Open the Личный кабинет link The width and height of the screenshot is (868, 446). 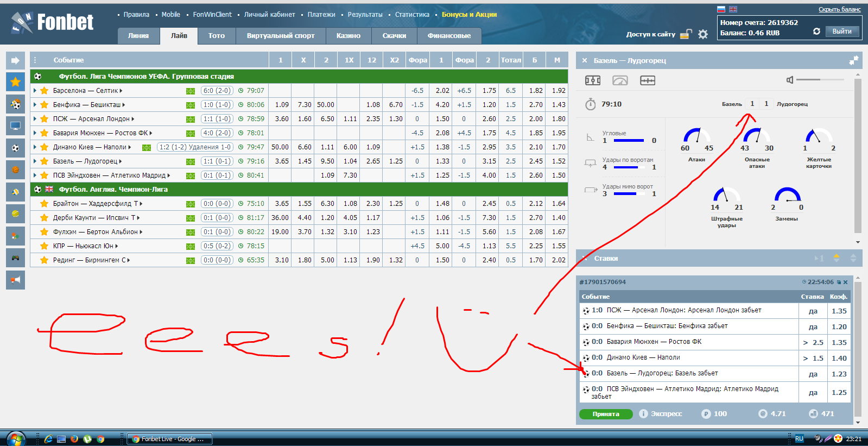[x=269, y=15]
